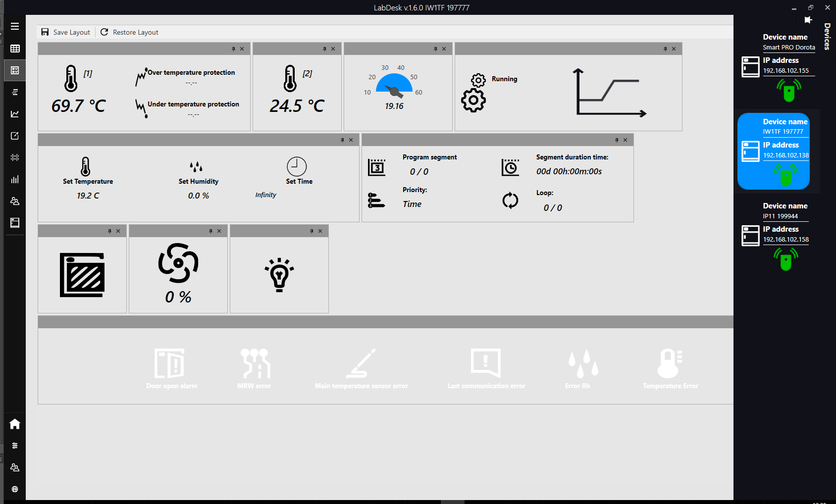Pin the Program segment panel
This screenshot has height=504, width=836.
617,140
